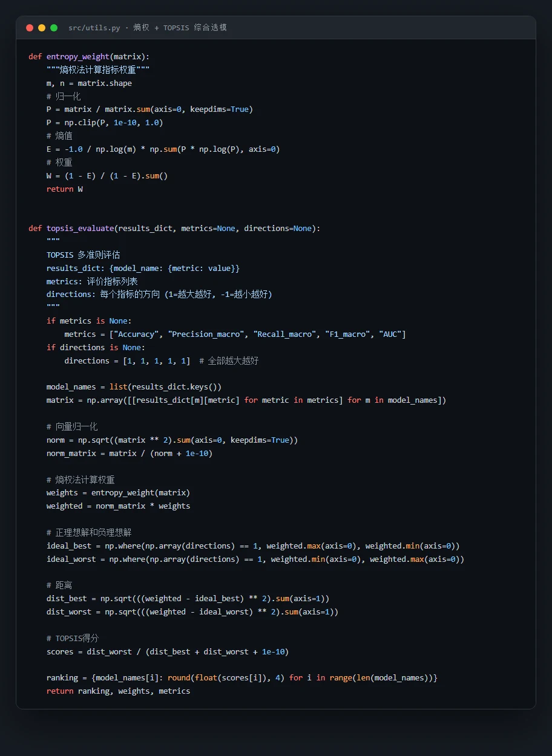Viewport: 552px width, 756px height.
Task: Click the np.clip call on the P line
Action: 114,123
